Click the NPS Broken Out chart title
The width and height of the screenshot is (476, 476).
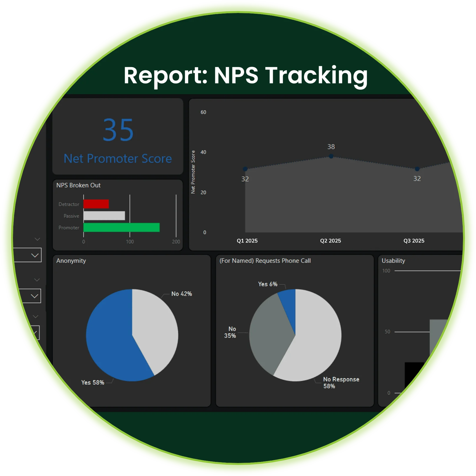(x=78, y=185)
